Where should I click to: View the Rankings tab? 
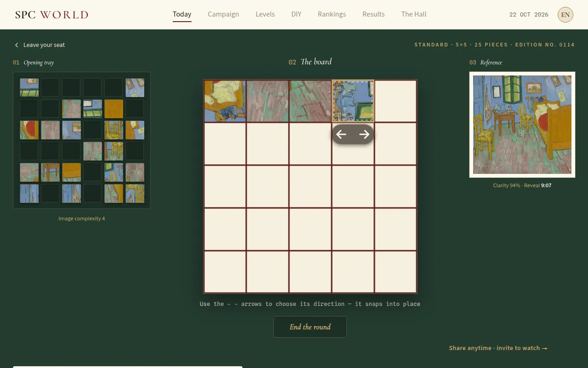click(332, 14)
